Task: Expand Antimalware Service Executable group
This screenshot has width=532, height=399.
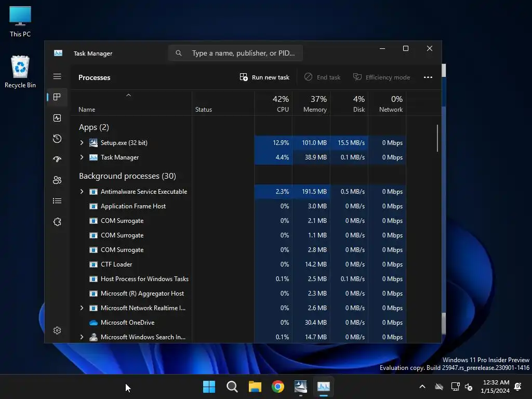Action: [x=82, y=192]
